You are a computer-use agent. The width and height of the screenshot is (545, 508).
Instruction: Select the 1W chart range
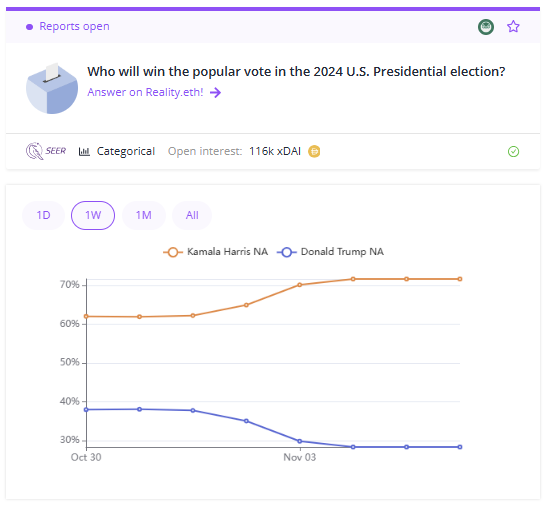(93, 215)
